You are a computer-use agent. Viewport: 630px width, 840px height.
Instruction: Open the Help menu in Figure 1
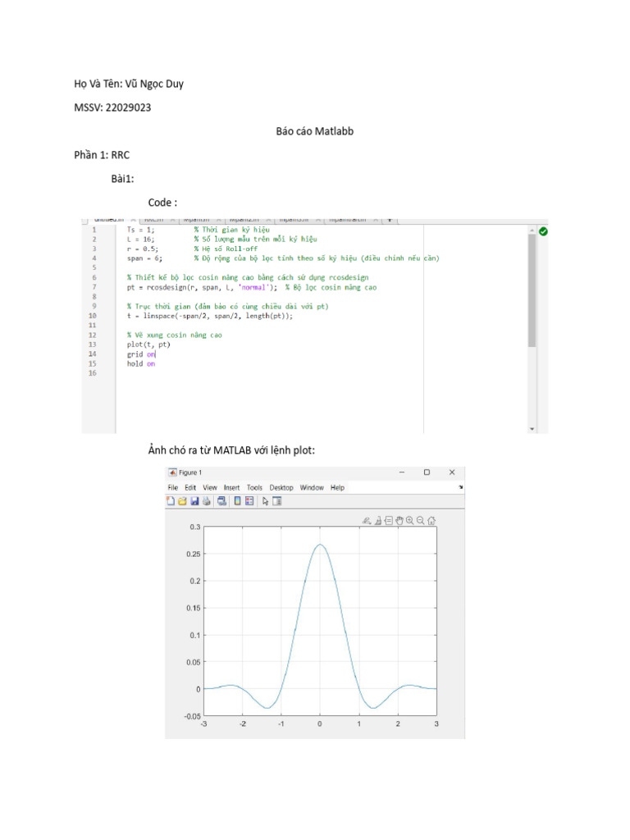point(337,487)
